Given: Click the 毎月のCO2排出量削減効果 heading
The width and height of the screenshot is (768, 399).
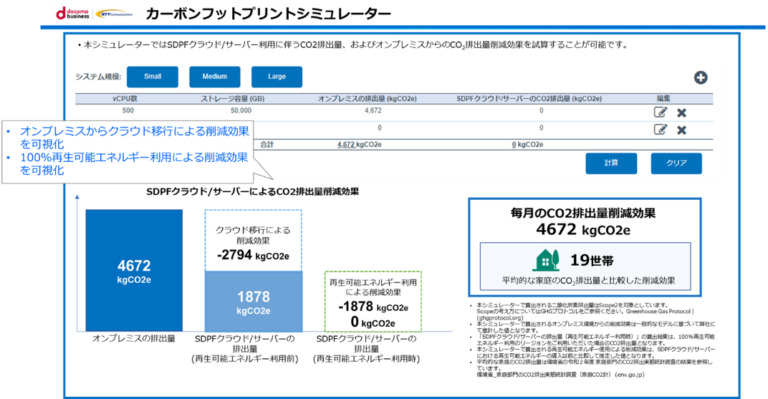Looking at the screenshot, I should pyautogui.click(x=583, y=213).
